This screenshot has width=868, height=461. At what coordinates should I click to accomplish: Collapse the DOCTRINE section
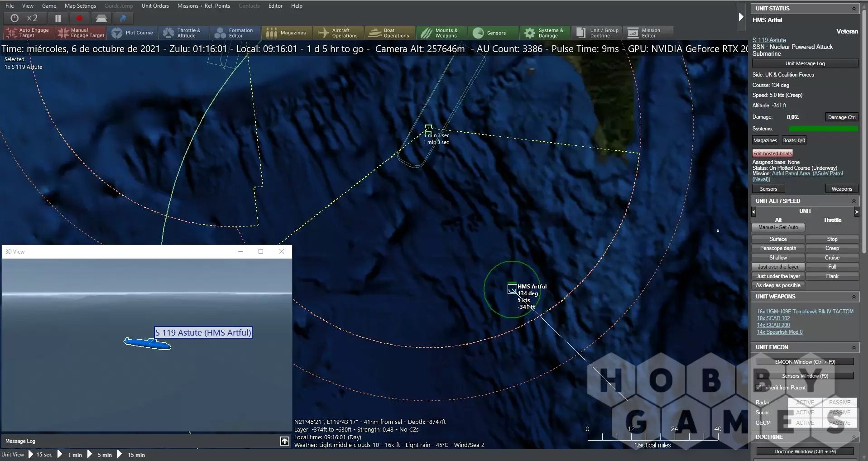pos(854,437)
